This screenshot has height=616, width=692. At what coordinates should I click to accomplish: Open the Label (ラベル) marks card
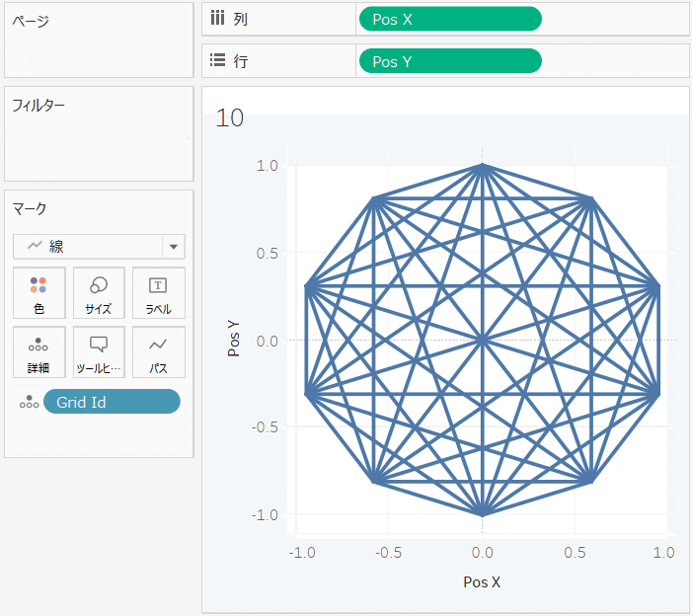(x=158, y=292)
